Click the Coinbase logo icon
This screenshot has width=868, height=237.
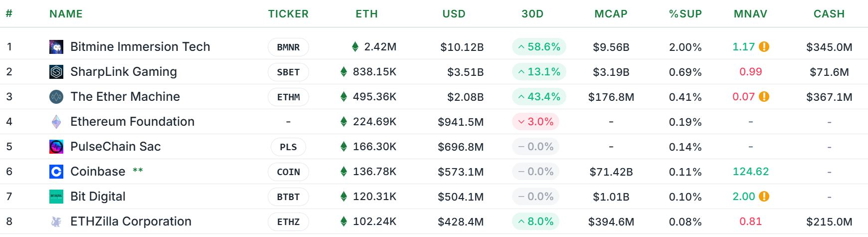coord(56,172)
